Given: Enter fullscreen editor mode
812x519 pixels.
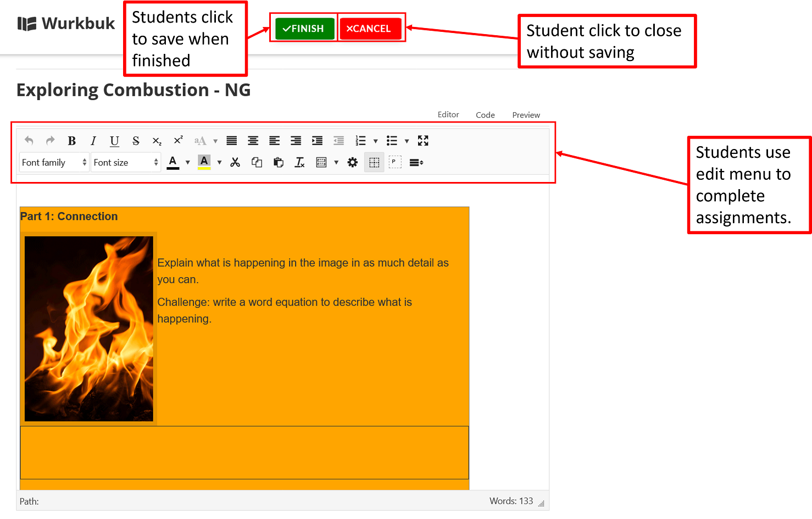Looking at the screenshot, I should pyautogui.click(x=422, y=141).
